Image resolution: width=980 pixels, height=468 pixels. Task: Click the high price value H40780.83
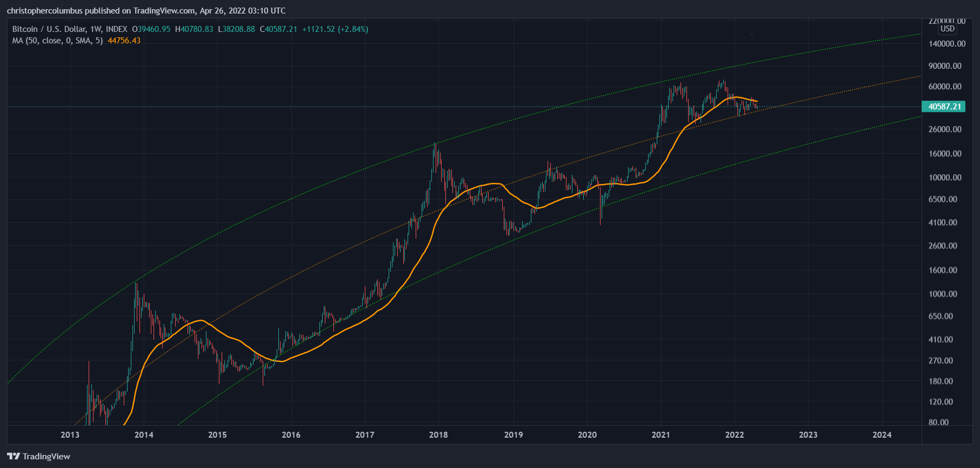coord(194,29)
